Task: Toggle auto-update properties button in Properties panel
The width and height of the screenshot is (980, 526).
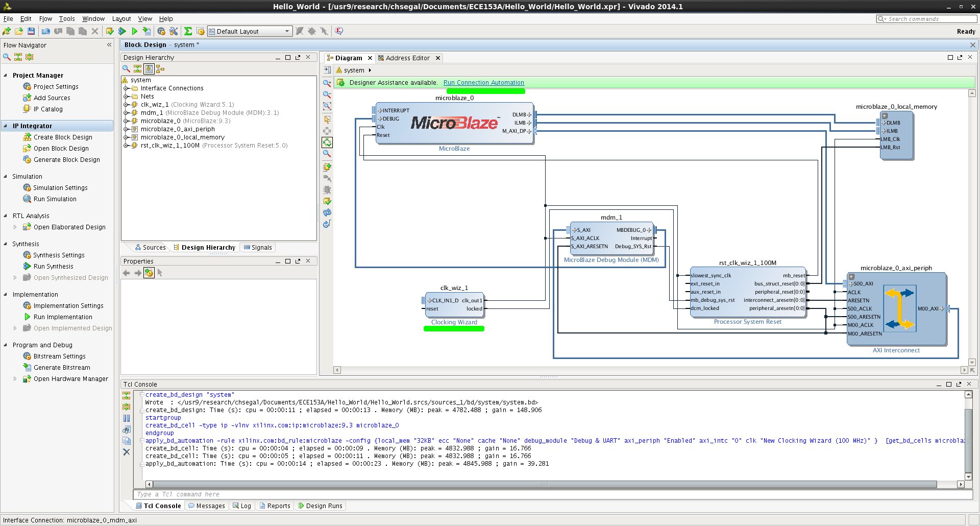Action: (x=149, y=273)
